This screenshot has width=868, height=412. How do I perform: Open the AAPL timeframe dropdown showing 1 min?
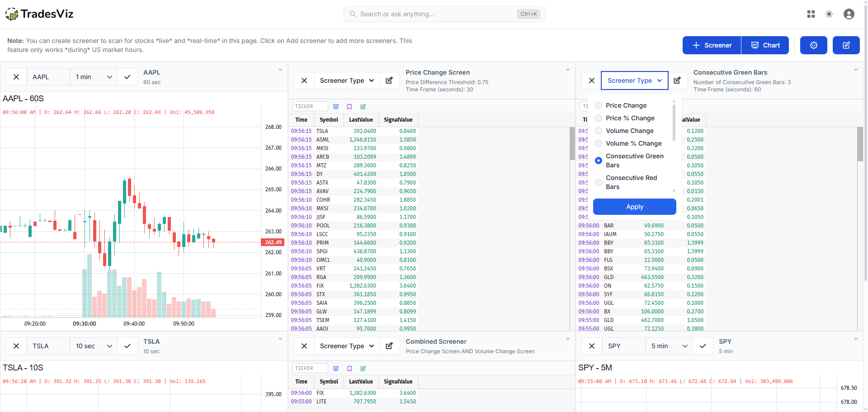pos(93,77)
